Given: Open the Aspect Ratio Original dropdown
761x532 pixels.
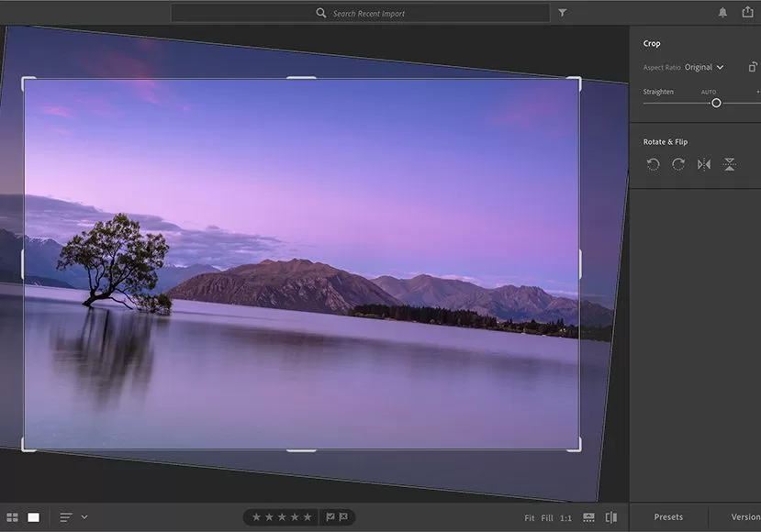Looking at the screenshot, I should coord(704,67).
